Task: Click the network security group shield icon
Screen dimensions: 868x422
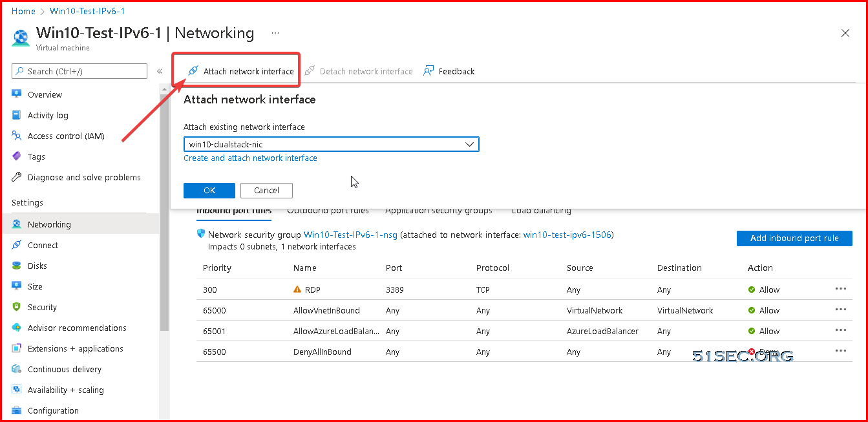Action: pyautogui.click(x=201, y=234)
